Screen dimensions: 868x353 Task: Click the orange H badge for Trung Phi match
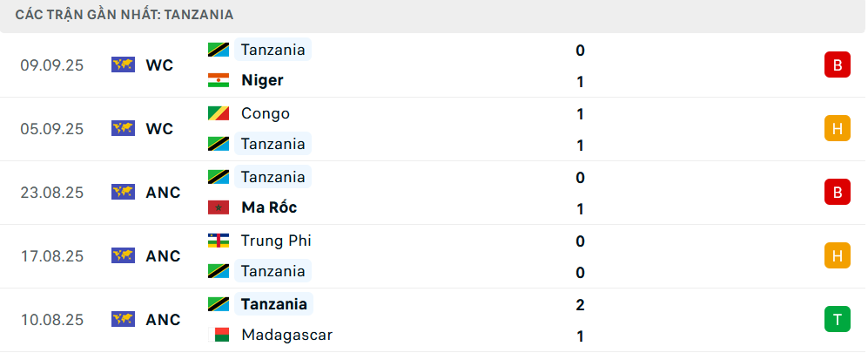click(837, 255)
